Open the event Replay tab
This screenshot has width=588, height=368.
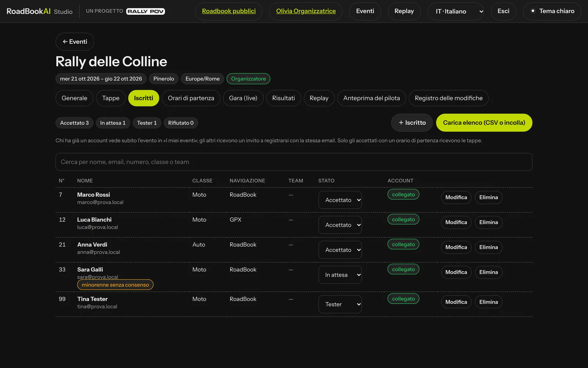[319, 98]
